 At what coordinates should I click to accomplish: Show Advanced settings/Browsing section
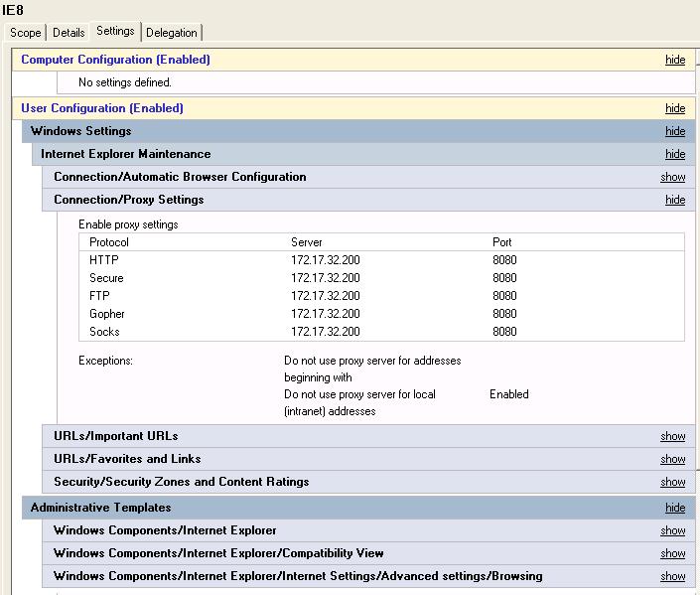click(x=673, y=576)
